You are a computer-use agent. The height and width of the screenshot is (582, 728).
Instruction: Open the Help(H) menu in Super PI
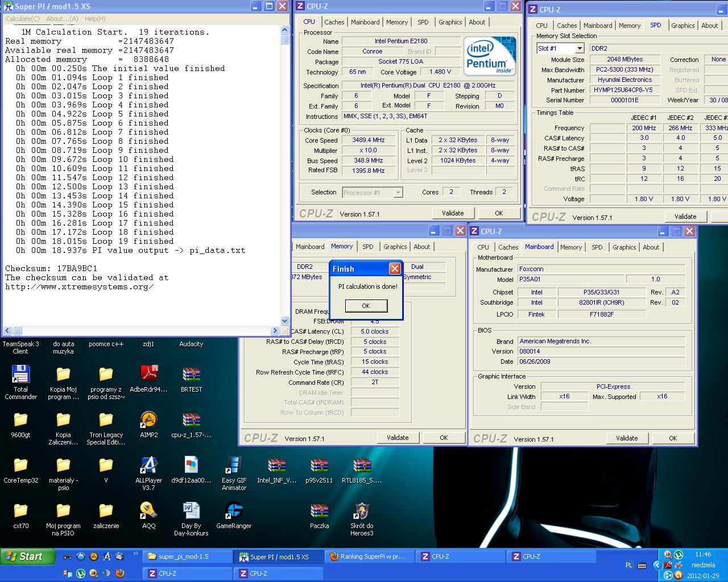point(95,19)
